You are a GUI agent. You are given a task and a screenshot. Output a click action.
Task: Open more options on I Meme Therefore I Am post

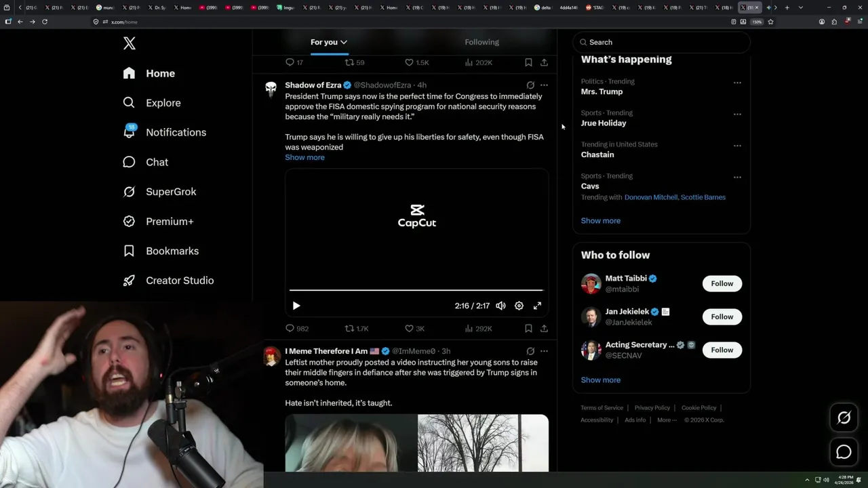pos(544,351)
